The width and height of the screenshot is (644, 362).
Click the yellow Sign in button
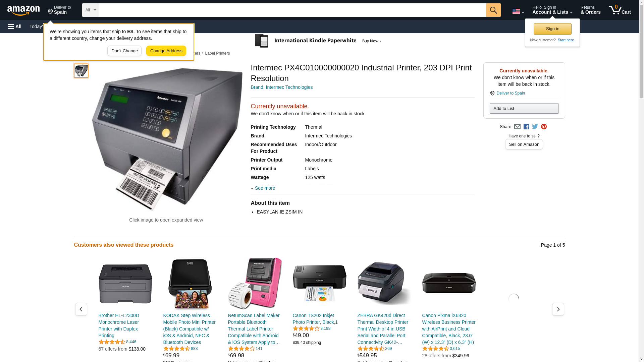(x=552, y=29)
